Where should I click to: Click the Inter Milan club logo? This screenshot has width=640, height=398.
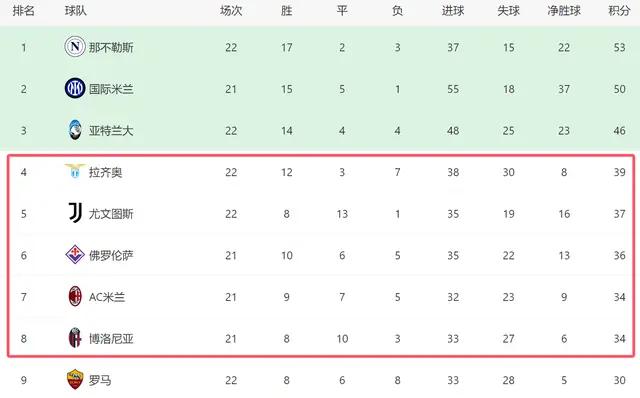(x=75, y=88)
